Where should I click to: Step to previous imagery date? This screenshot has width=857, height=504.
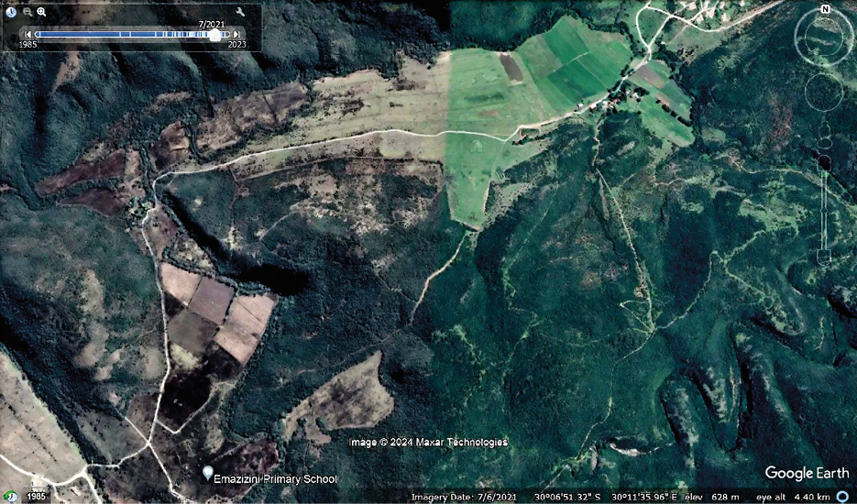click(x=28, y=34)
